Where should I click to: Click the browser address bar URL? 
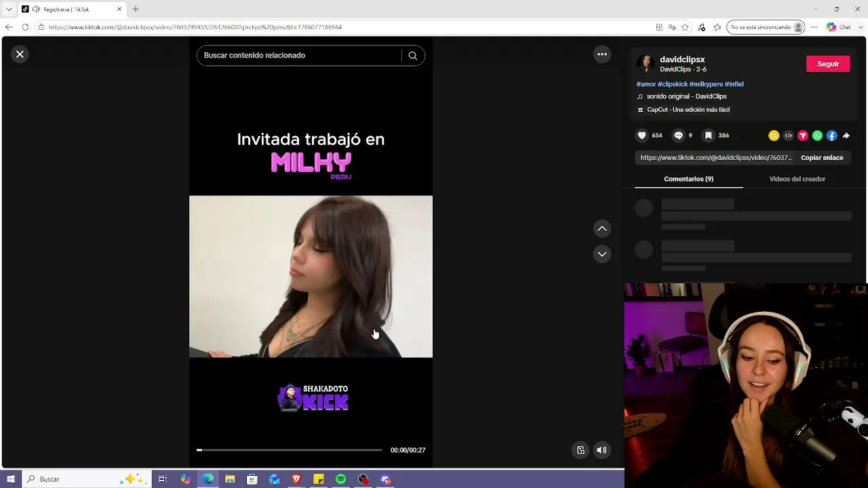(195, 27)
